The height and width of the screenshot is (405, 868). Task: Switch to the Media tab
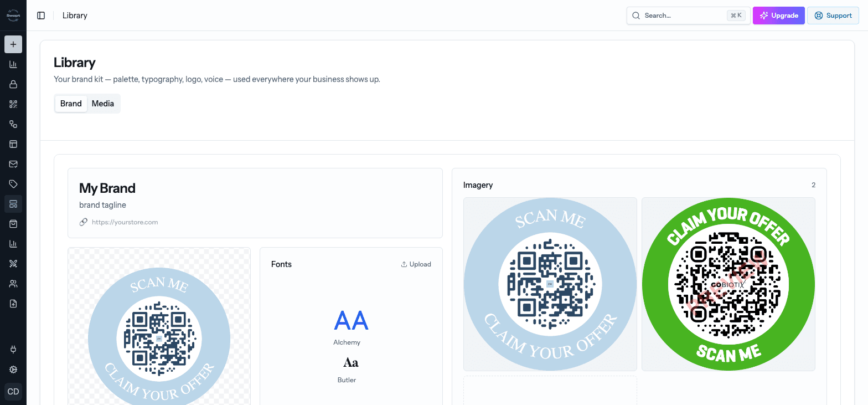coord(103,104)
